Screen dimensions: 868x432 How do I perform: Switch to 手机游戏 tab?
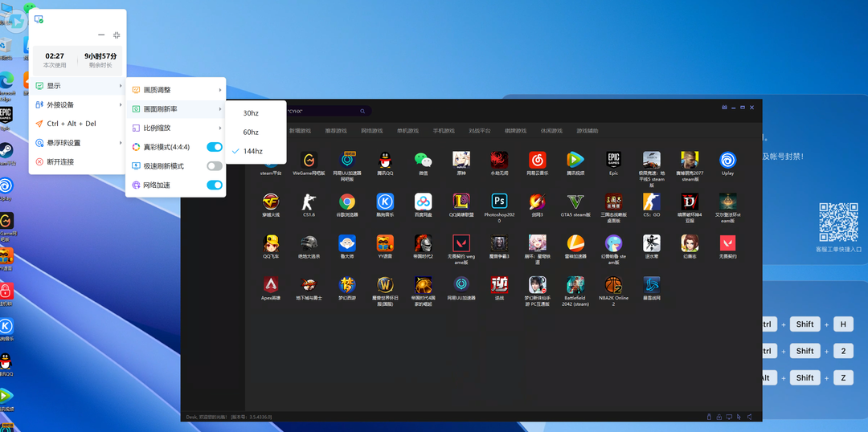444,131
